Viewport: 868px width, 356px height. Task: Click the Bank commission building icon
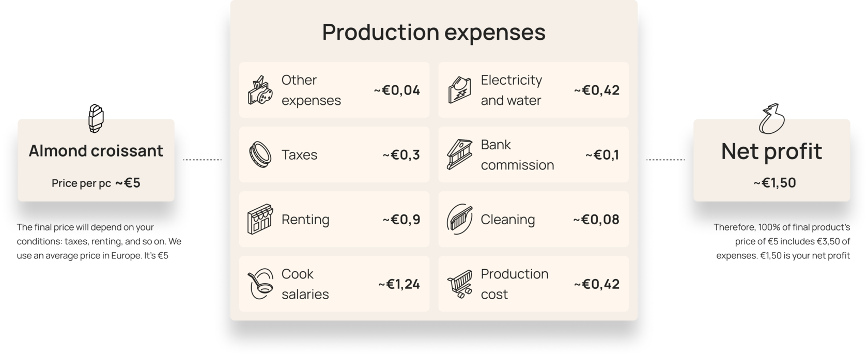coord(459,154)
